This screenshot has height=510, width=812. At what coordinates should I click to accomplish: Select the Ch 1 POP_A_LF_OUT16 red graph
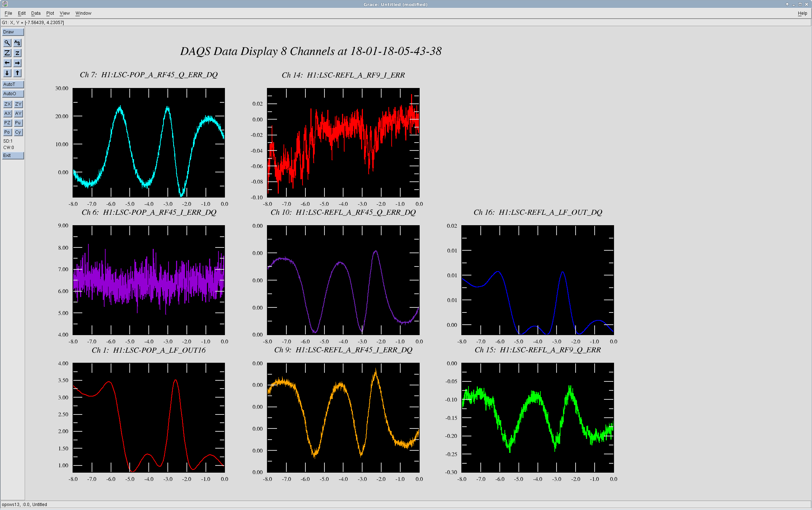tap(149, 418)
